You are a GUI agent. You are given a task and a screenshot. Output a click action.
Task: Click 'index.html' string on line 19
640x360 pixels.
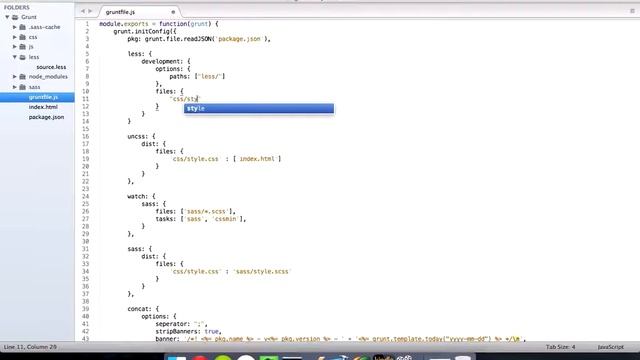pyautogui.click(x=257, y=159)
